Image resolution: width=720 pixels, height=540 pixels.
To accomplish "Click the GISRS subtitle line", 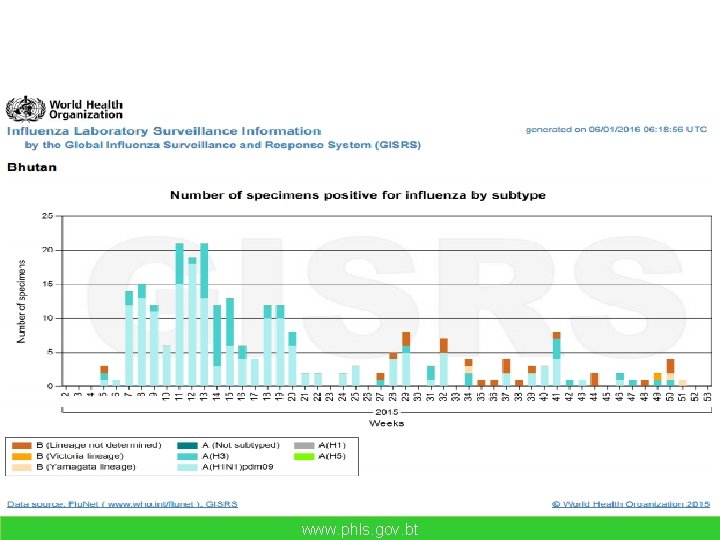I will tap(223, 145).
